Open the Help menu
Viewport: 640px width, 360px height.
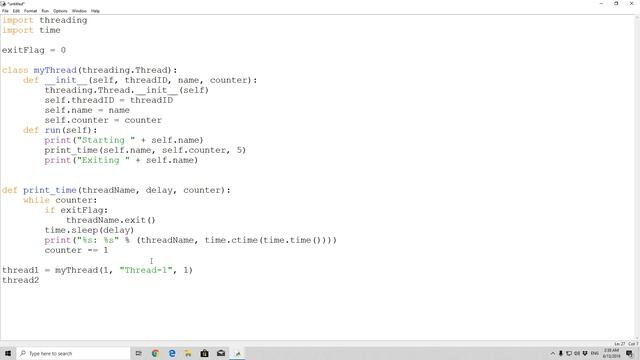[95, 11]
